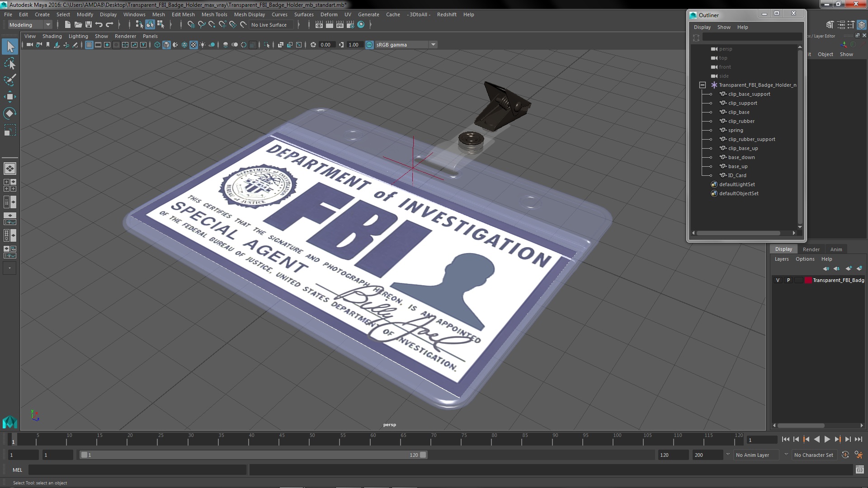Click the Undo arrow icon
Screen dimensions: 868x488
[x=99, y=25]
